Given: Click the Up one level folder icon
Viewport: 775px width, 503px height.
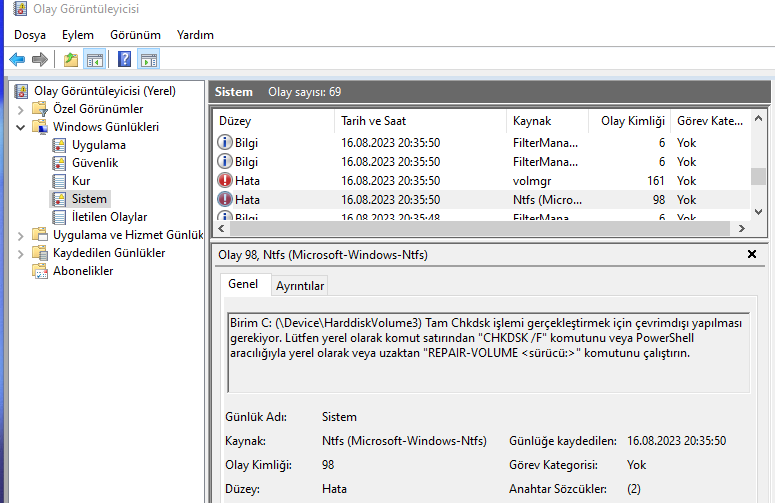Looking at the screenshot, I should click(x=70, y=60).
